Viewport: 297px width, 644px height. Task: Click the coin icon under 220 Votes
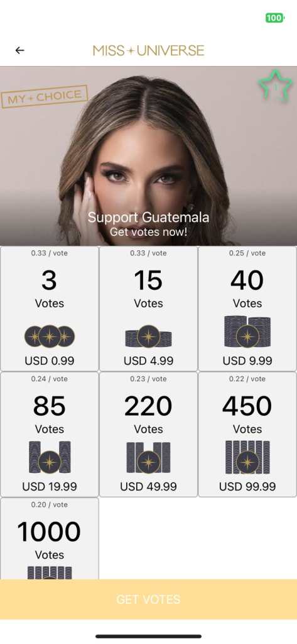148,458
